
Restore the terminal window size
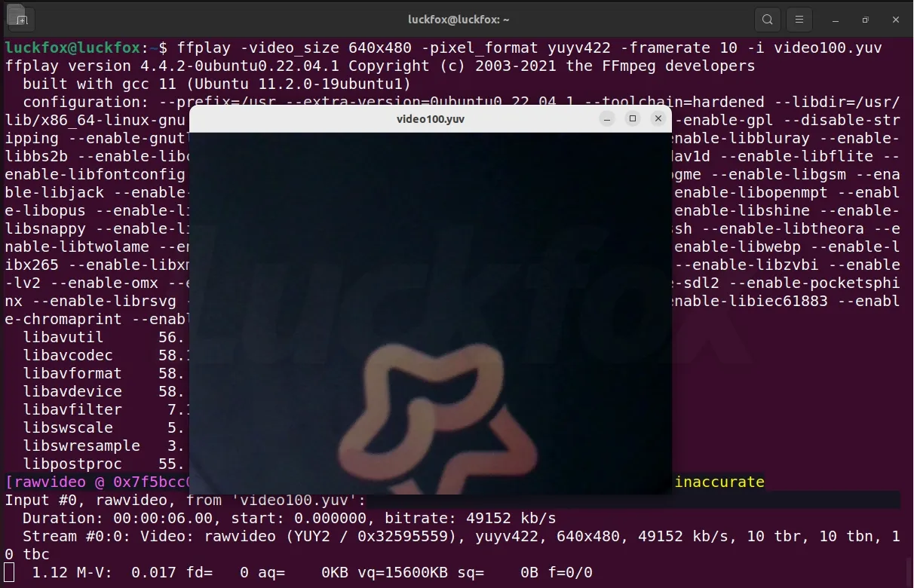(865, 20)
